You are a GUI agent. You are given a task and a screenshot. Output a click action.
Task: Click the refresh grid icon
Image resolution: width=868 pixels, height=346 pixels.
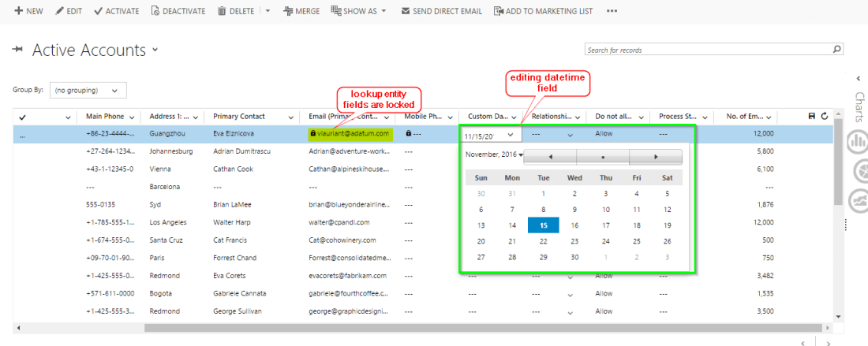point(825,117)
